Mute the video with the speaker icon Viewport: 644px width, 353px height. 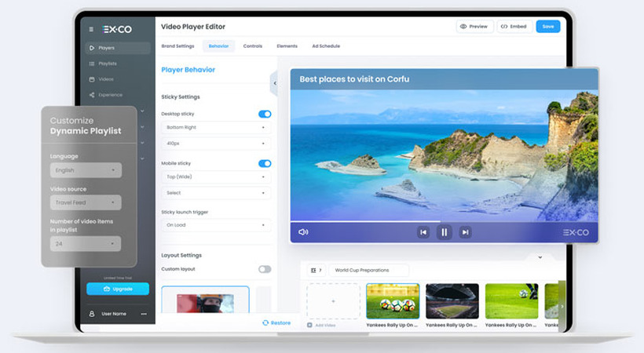point(303,232)
